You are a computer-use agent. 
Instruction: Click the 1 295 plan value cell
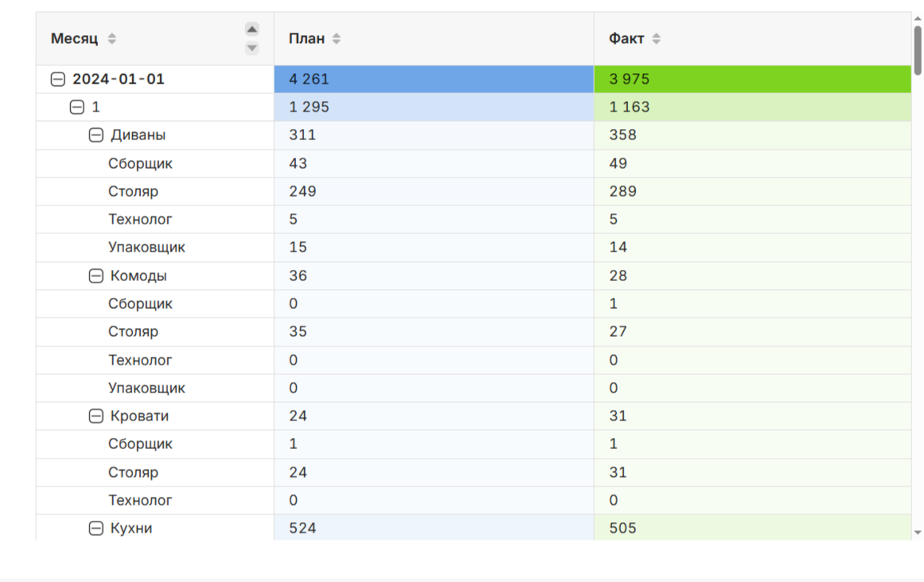(x=434, y=107)
